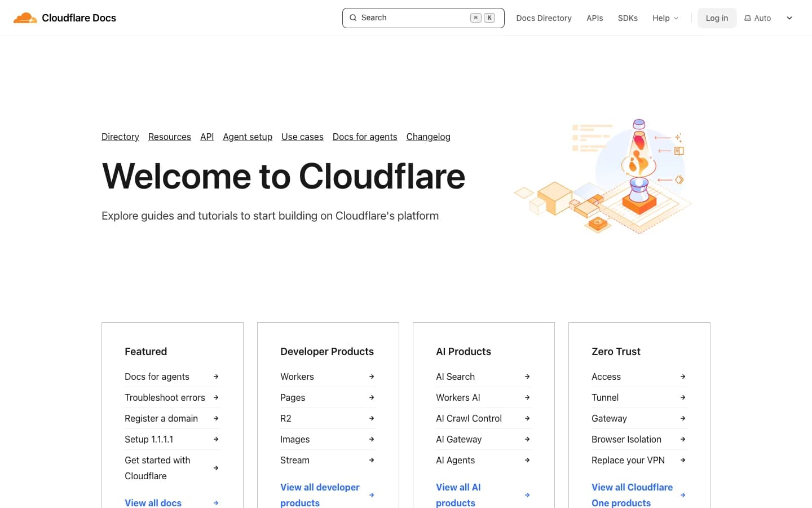Click the arrow beside Docs for agents
Image resolution: width=812 pixels, height=508 pixels.
(x=216, y=376)
